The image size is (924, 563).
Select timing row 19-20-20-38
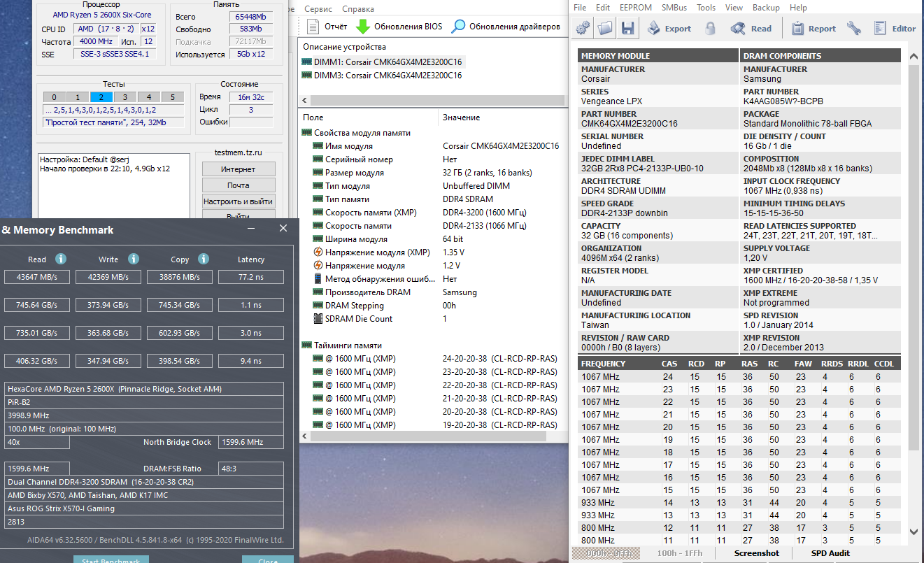(x=432, y=425)
